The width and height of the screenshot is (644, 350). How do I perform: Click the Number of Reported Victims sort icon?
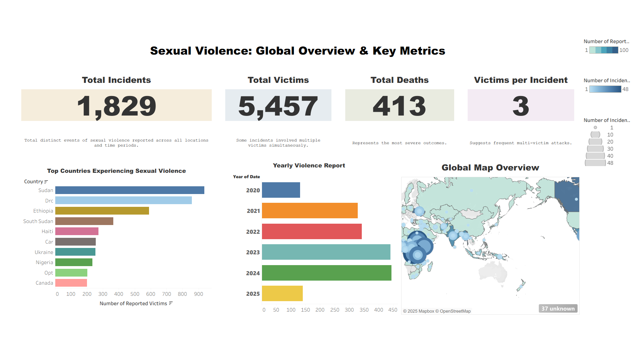pos(171,303)
